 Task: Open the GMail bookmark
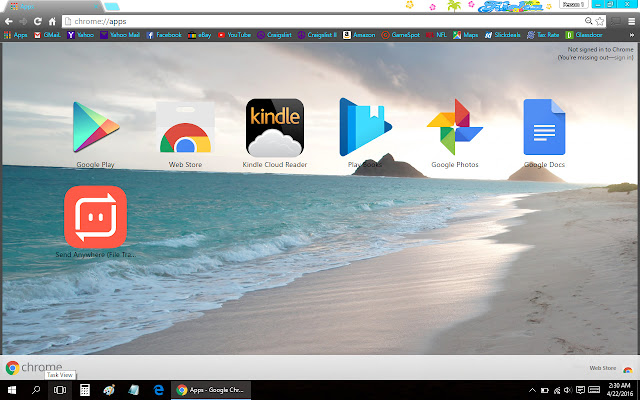click(47, 35)
